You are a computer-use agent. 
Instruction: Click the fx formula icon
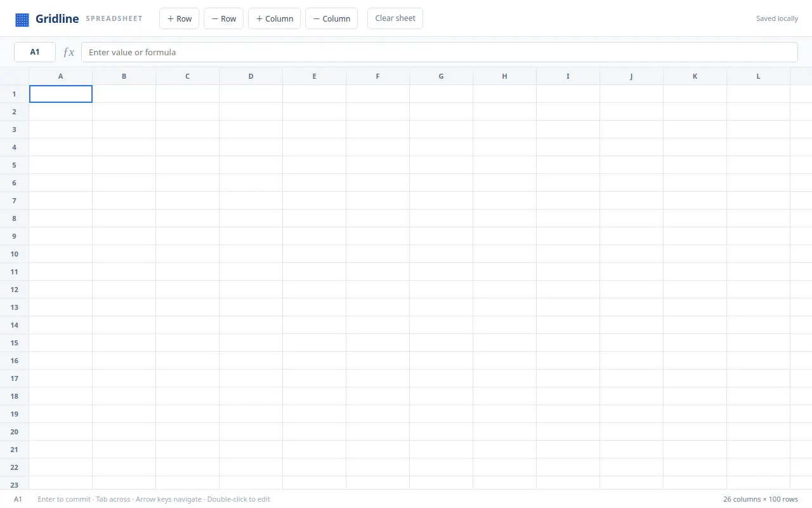point(69,52)
